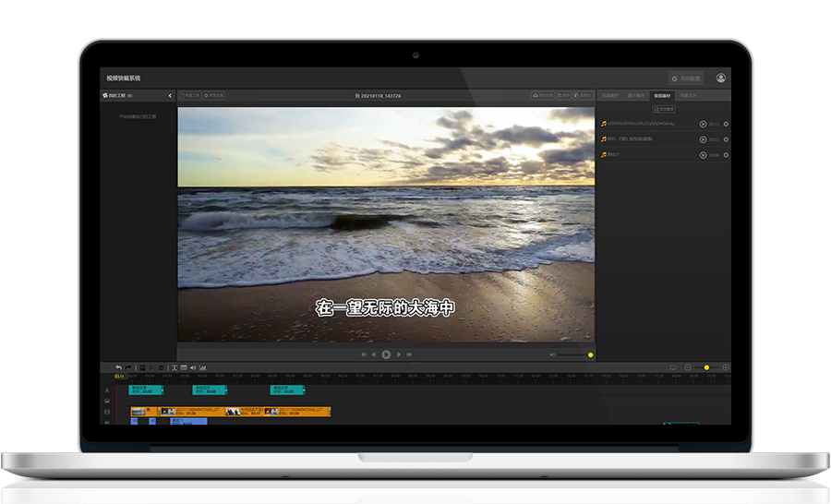Click the chart icon in timeline toolbar
Viewport: 831px width, 504px height.
coord(202,367)
